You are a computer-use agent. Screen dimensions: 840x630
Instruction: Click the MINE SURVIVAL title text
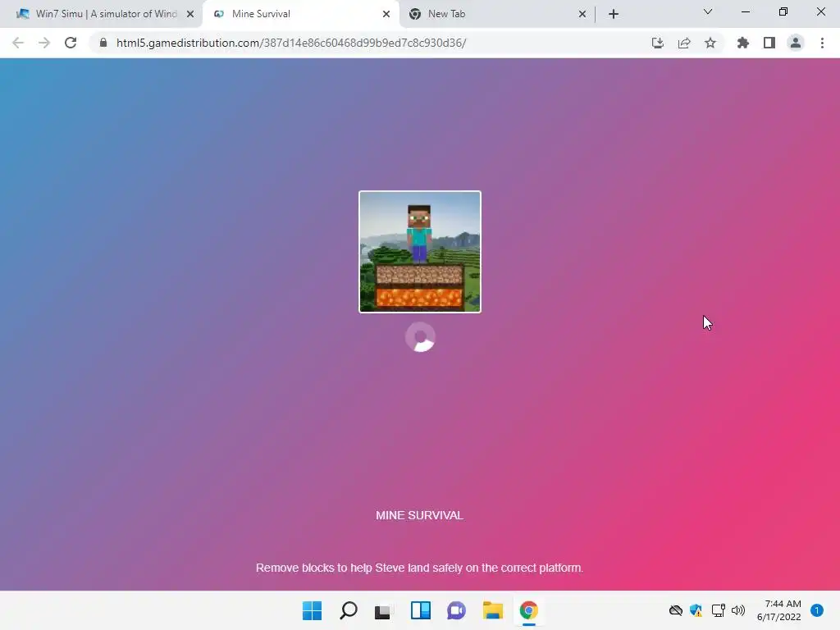point(419,515)
